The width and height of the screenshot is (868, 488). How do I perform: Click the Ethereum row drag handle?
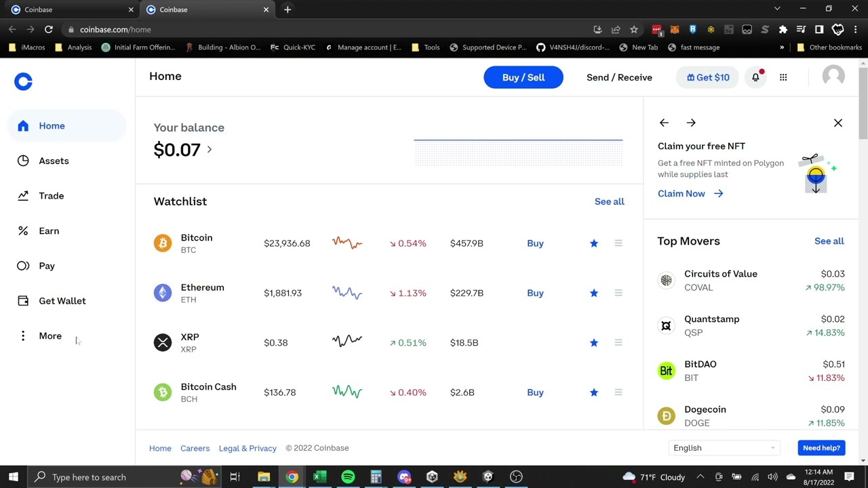(x=618, y=293)
